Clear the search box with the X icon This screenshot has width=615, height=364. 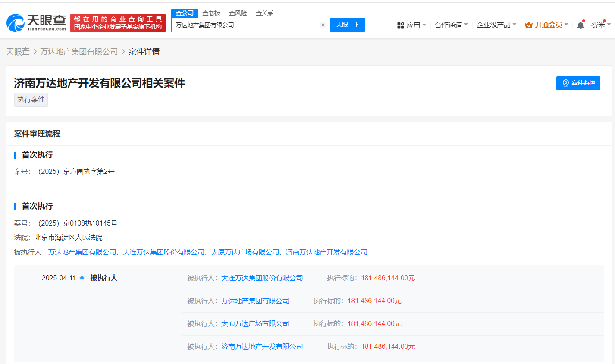coord(323,25)
